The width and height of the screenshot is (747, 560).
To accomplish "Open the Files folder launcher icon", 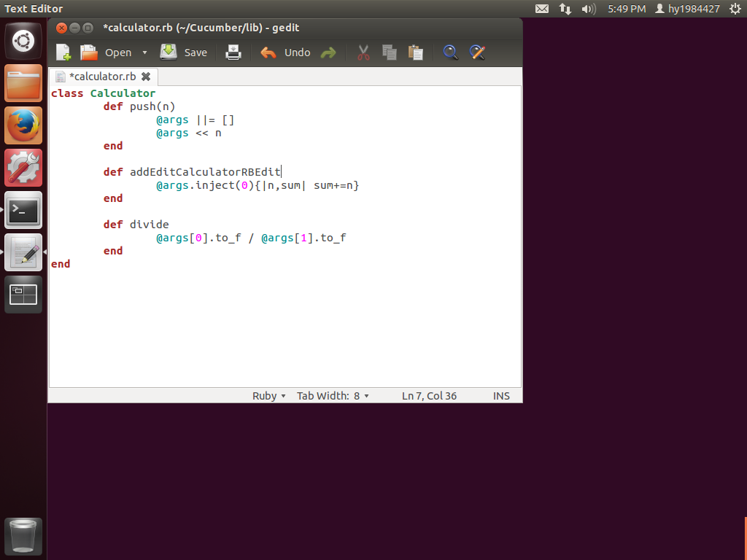I will 23,83.
